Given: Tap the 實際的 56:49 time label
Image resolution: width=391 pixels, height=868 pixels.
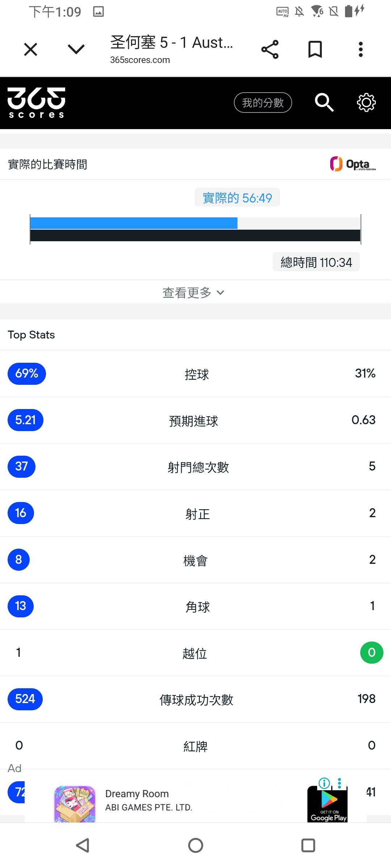Looking at the screenshot, I should tap(237, 197).
